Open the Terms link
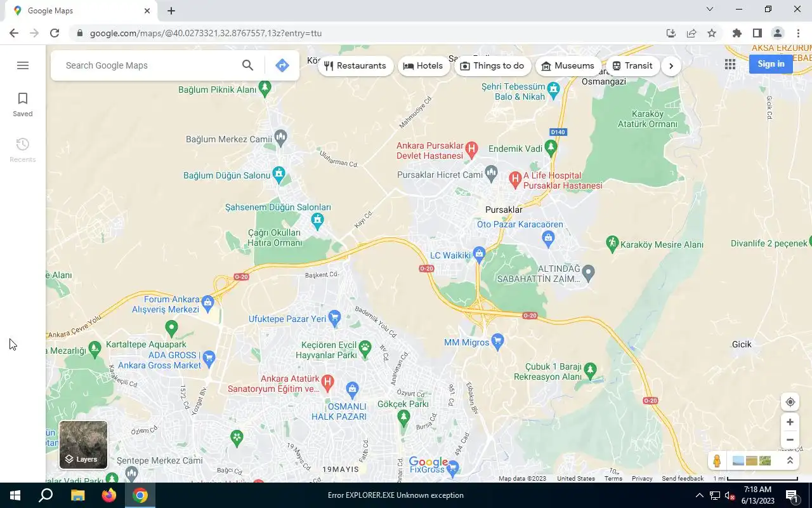812x508 pixels. 613,479
